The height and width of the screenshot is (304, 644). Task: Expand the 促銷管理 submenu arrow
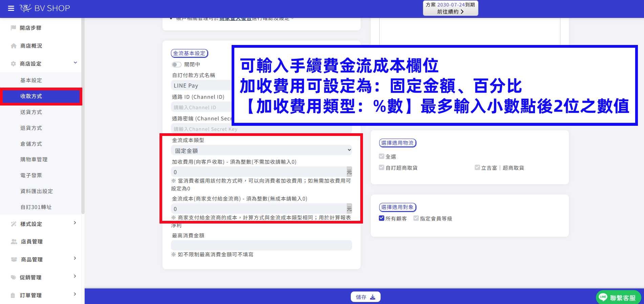click(75, 276)
